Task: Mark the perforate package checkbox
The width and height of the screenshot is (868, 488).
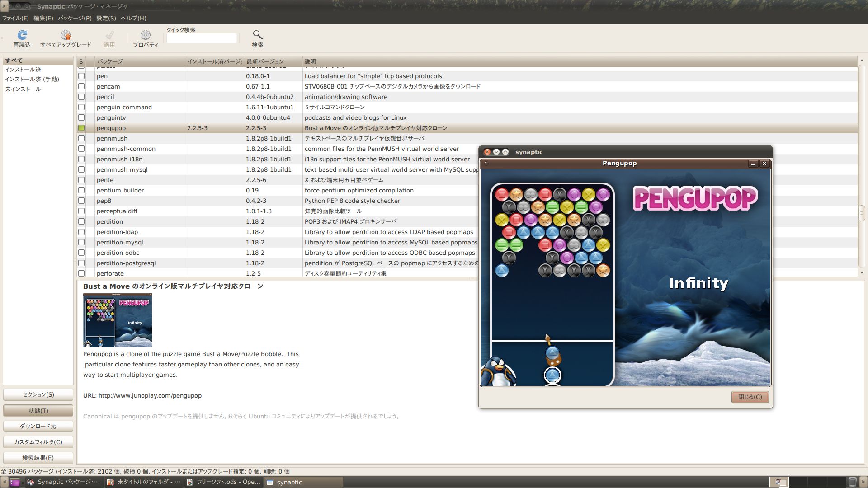Action: [x=81, y=273]
